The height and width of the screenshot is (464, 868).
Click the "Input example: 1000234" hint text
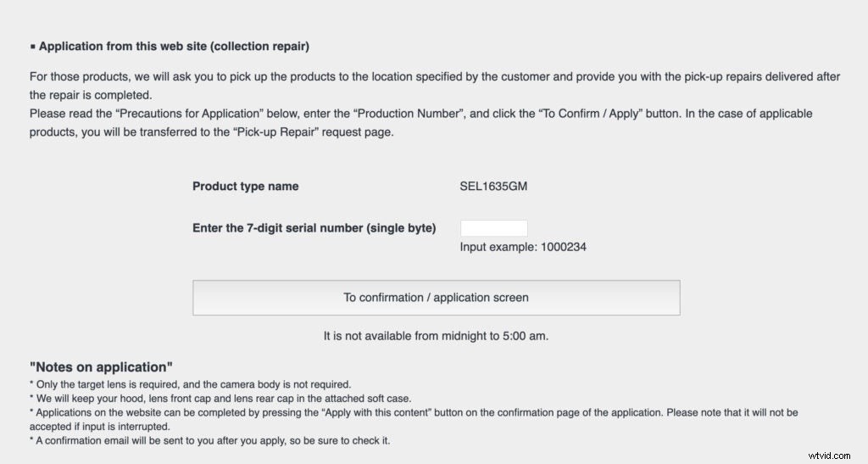(523, 247)
